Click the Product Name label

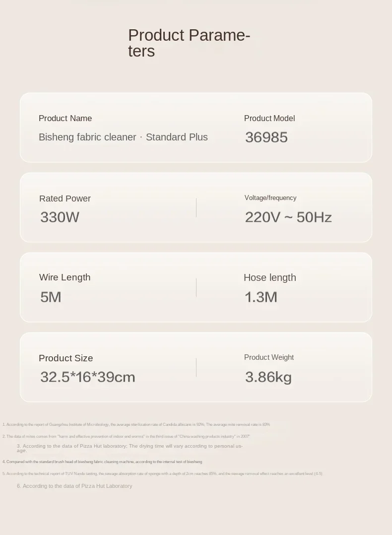(x=65, y=118)
